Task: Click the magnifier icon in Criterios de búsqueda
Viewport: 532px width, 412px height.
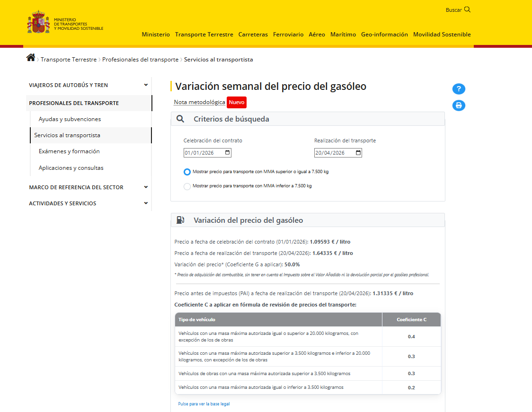Action: 180,119
